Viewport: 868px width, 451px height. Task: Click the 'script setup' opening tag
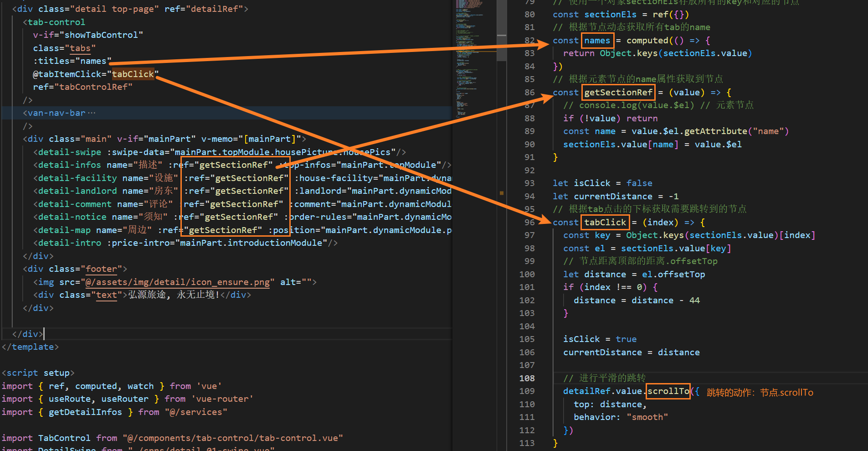(38, 373)
